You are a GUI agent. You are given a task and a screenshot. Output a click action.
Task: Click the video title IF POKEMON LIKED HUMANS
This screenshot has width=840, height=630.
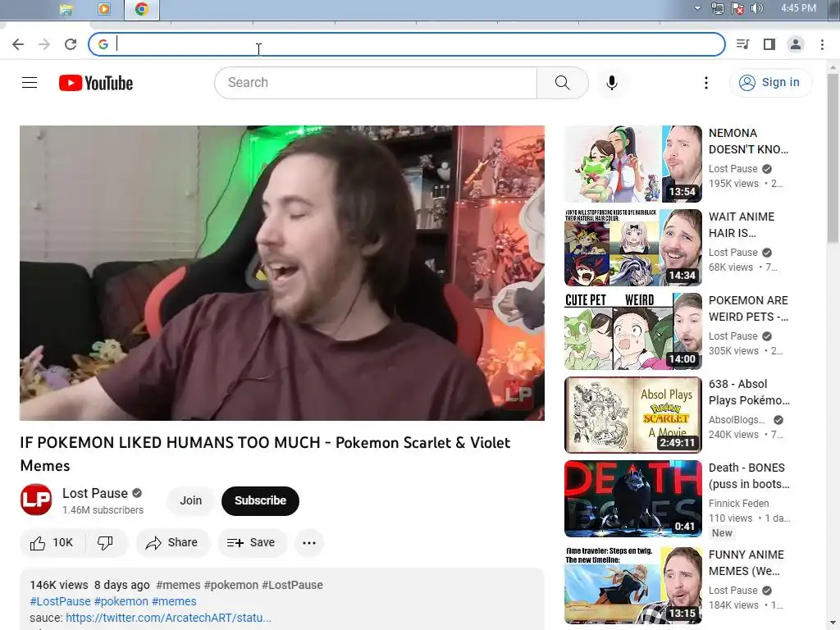click(x=265, y=454)
